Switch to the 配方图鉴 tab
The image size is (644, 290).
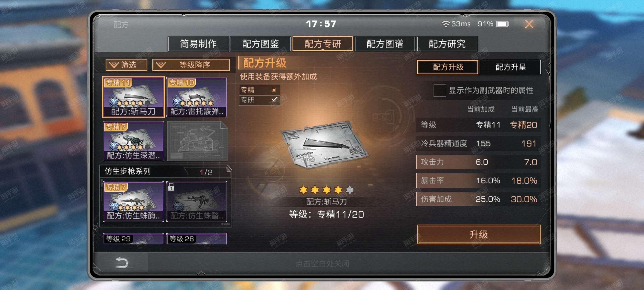pyautogui.click(x=260, y=44)
